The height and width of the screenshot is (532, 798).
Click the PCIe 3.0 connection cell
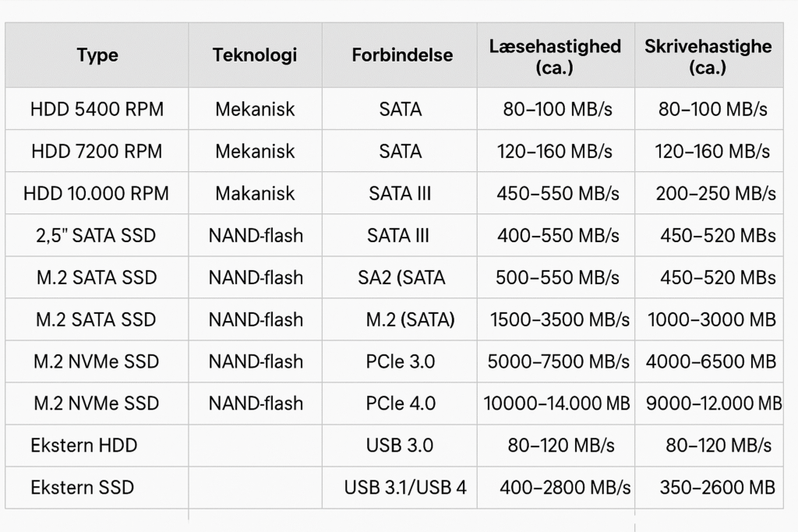(401, 361)
